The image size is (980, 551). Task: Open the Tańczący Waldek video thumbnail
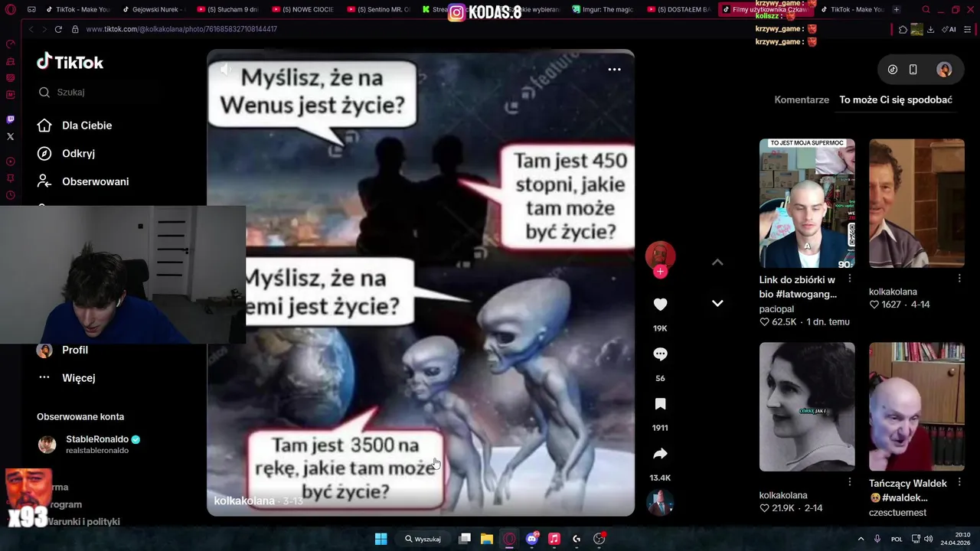pyautogui.click(x=916, y=407)
